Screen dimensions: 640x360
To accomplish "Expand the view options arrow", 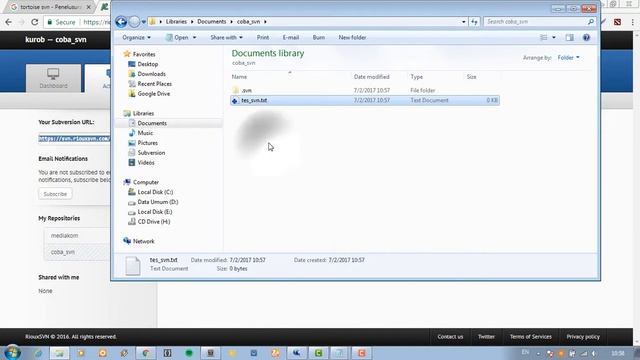I will pos(554,38).
